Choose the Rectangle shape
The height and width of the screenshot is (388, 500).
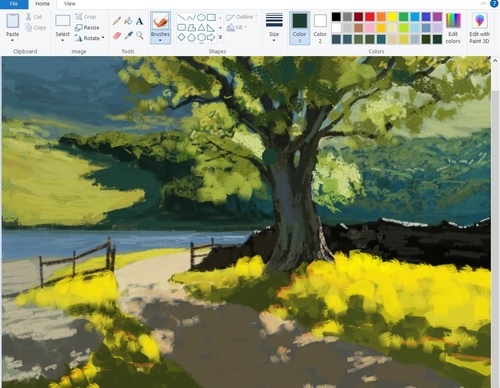pos(211,17)
